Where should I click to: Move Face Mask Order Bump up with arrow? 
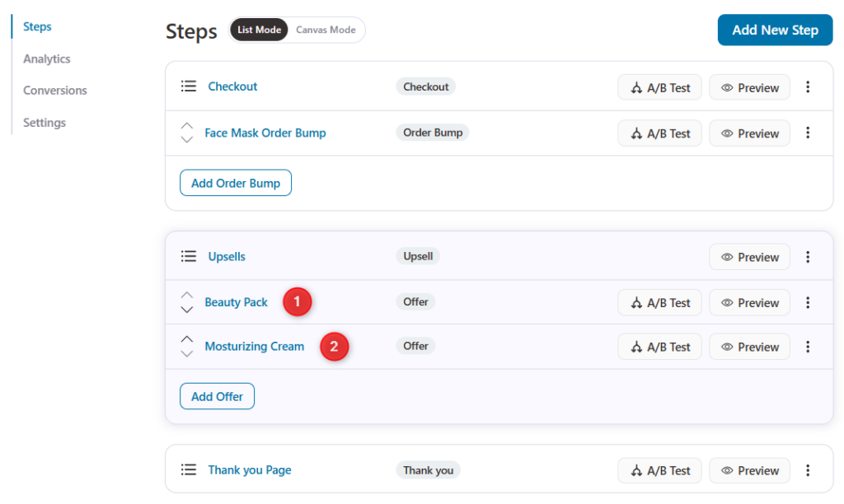coord(187,126)
